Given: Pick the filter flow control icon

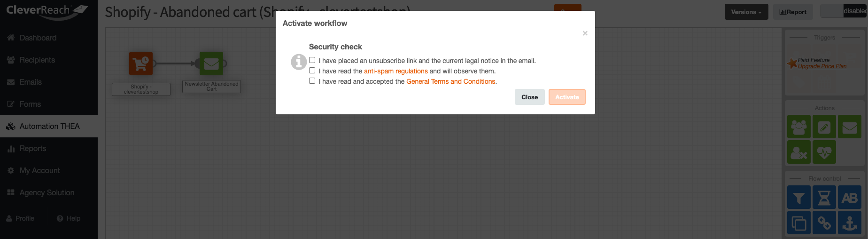Looking at the screenshot, I should point(798,198).
